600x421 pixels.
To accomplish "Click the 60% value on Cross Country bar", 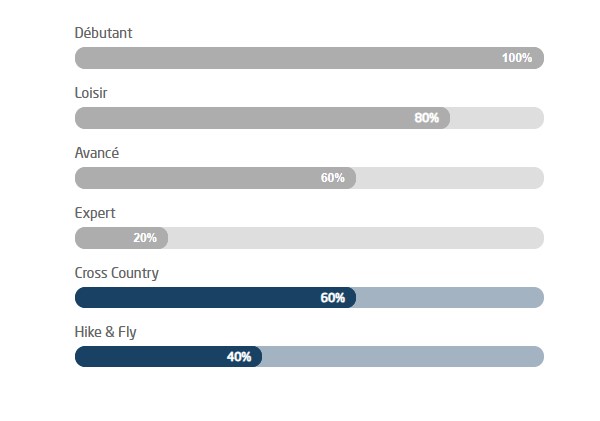I will click(333, 298).
